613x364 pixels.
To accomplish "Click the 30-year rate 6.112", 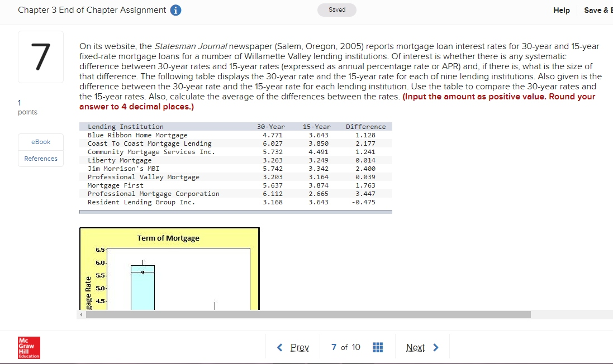I will tap(273, 194).
